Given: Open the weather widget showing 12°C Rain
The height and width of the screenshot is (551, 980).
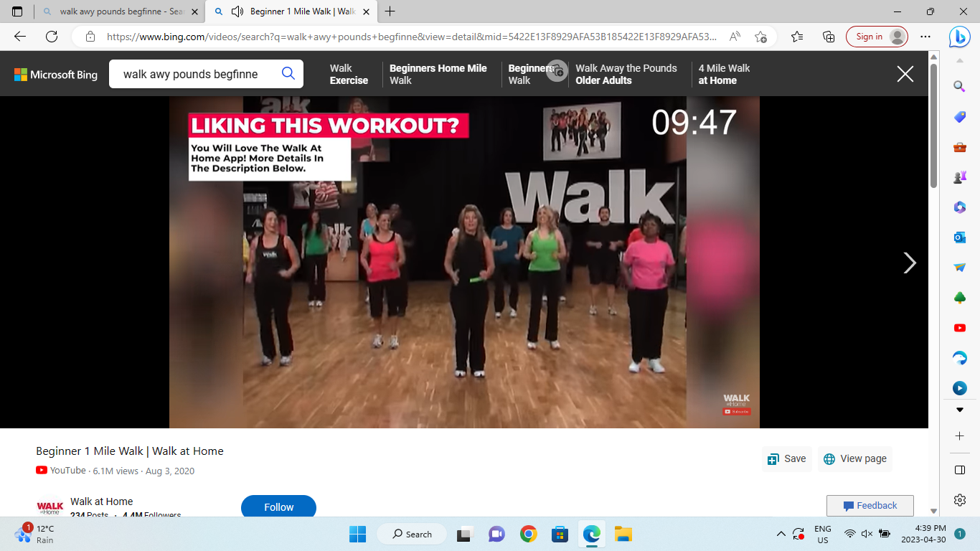Looking at the screenshot, I should [x=35, y=534].
